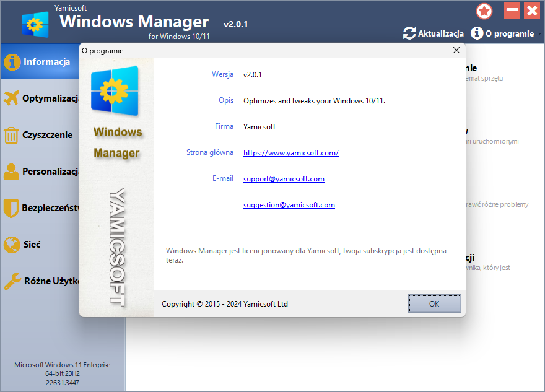Open the O programie menu
545x392 pixels.
point(503,33)
